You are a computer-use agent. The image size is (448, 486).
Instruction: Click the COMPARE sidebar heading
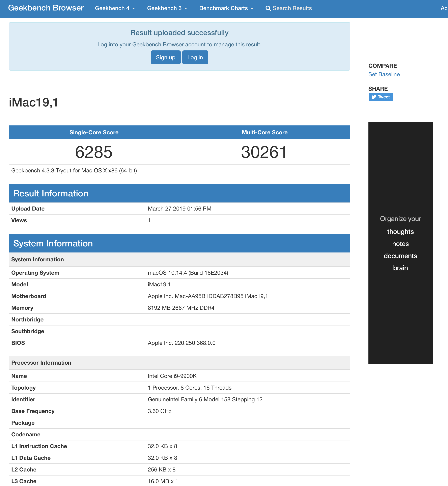pos(383,66)
